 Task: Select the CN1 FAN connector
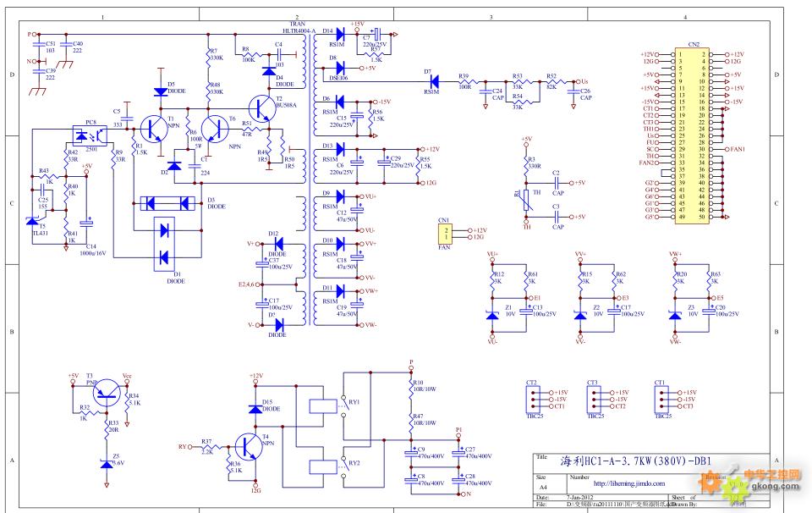(x=442, y=234)
